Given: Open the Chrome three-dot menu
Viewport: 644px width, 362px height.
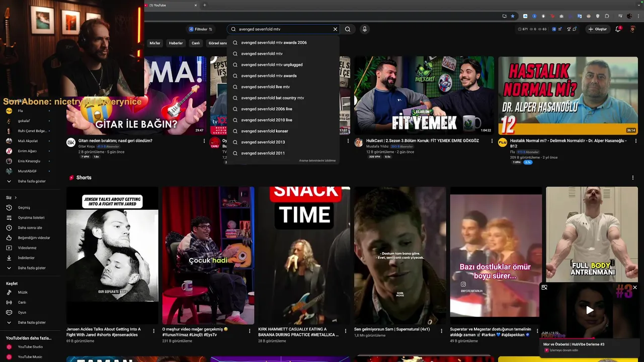Looking at the screenshot, I should [638, 16].
